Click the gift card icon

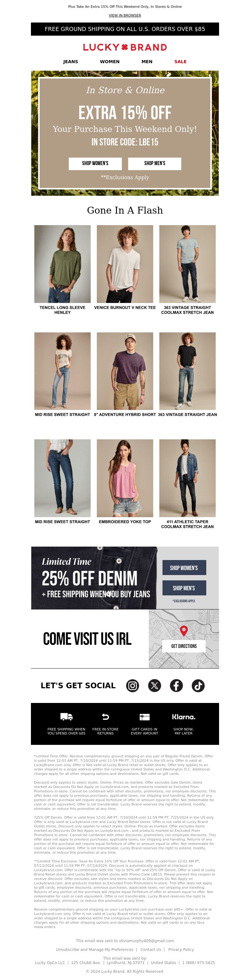[x=144, y=717]
